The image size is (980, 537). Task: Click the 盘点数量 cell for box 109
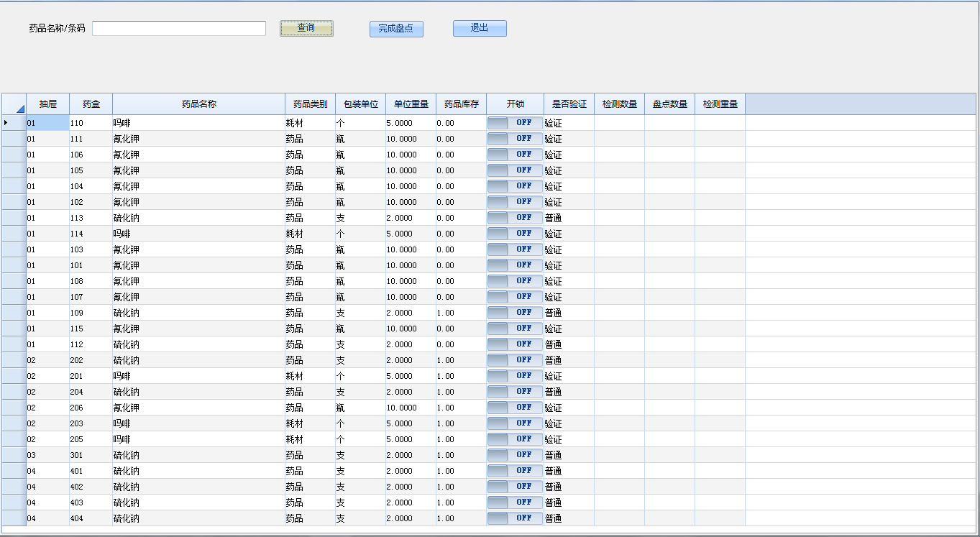click(669, 313)
